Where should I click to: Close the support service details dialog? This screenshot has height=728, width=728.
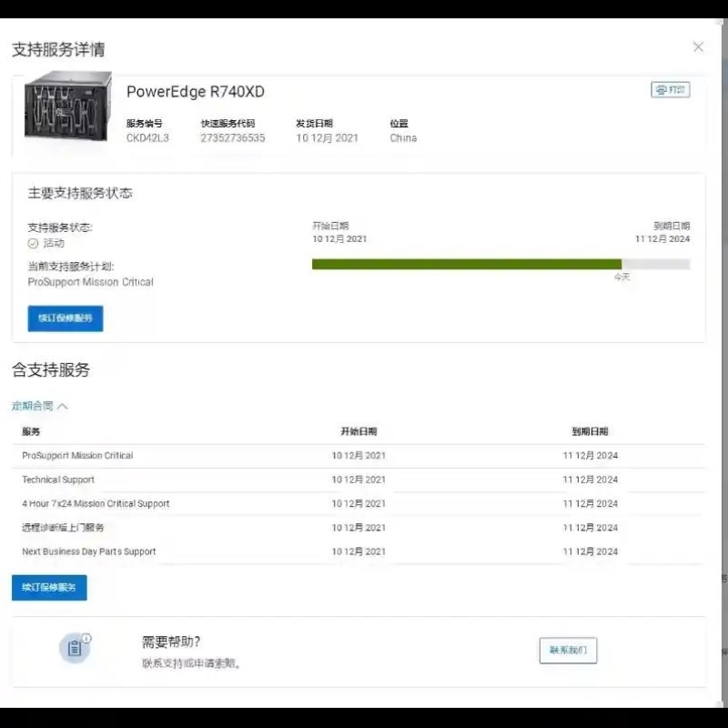698,47
